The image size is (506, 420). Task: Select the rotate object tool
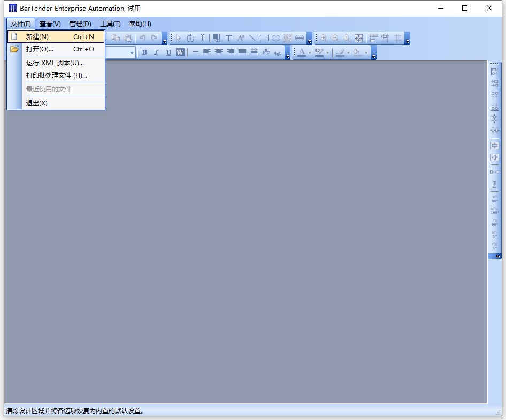coord(190,38)
